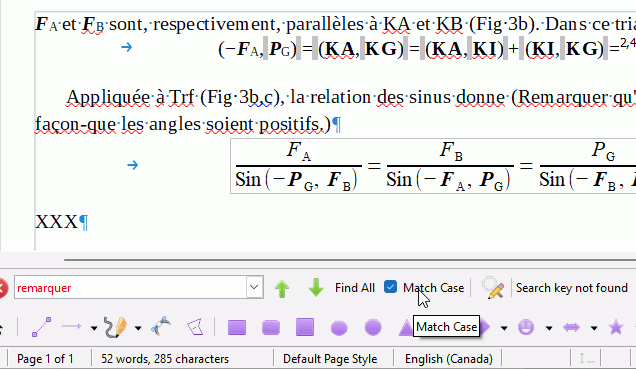Image resolution: width=636 pixels, height=369 pixels.
Task: Select the Rectangle shape tool
Action: point(237,328)
